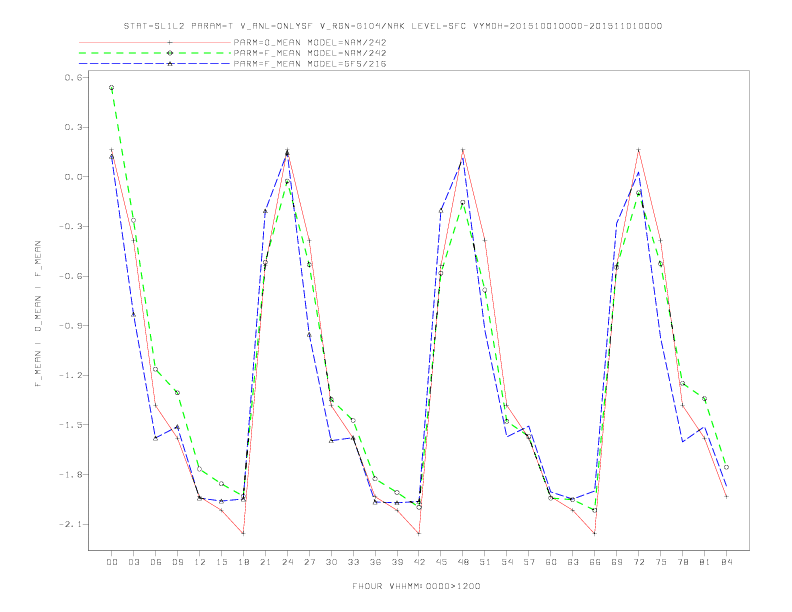Click x-axis hour label 84
This screenshot has height=612, width=792.
[x=727, y=562]
